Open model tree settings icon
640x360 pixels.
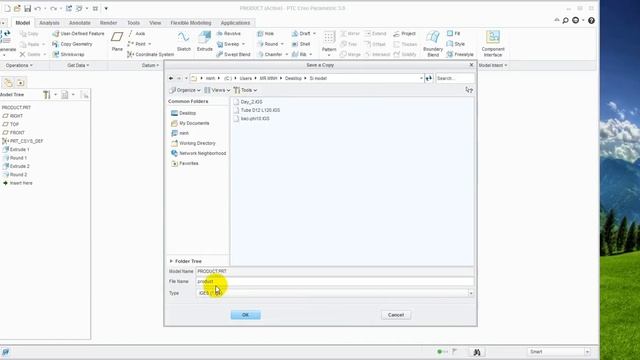(x=47, y=95)
